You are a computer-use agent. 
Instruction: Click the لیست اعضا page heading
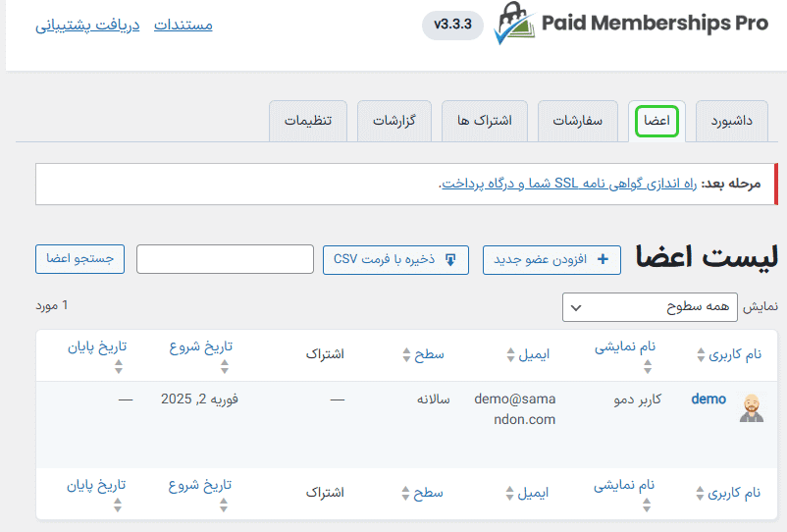707,257
